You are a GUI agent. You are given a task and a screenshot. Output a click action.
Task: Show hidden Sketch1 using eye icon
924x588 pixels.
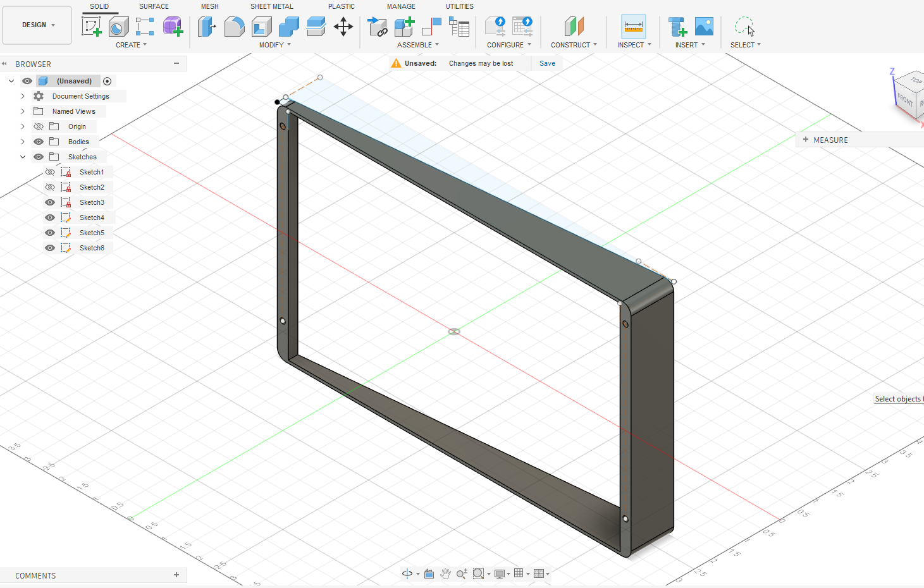[50, 172]
